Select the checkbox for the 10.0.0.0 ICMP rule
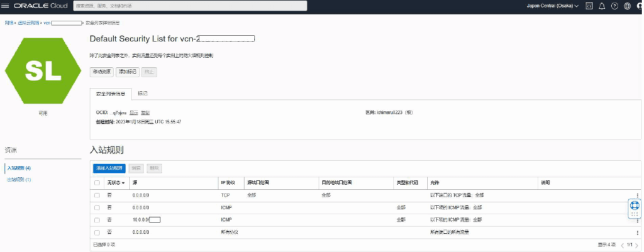The height and width of the screenshot is (252, 644). pos(97,220)
